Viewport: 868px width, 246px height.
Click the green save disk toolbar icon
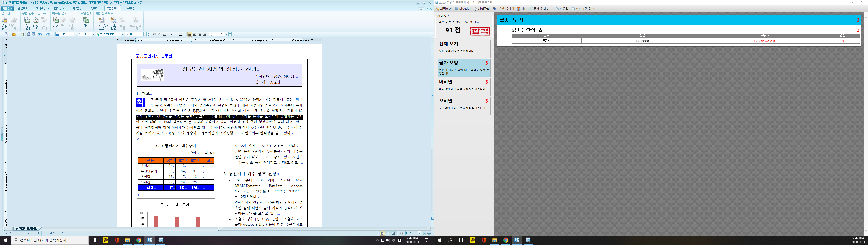(x=22, y=34)
